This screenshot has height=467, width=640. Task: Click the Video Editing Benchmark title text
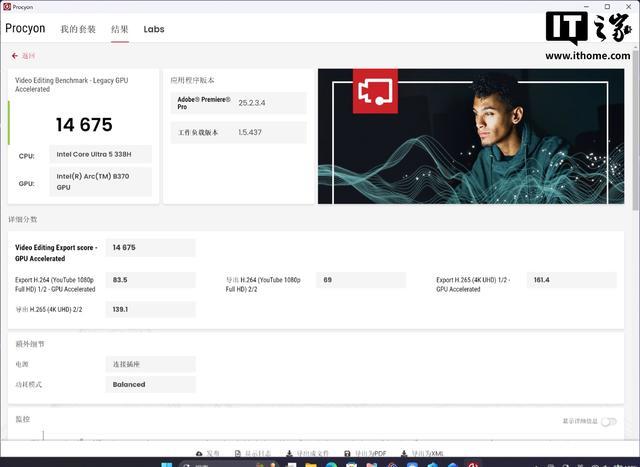tap(71, 85)
